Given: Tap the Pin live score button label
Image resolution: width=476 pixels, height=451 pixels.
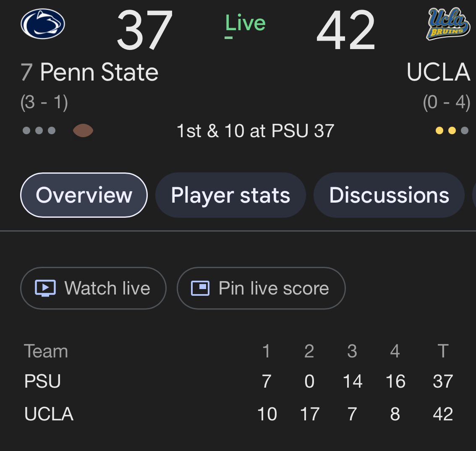Looking at the screenshot, I should (274, 288).
